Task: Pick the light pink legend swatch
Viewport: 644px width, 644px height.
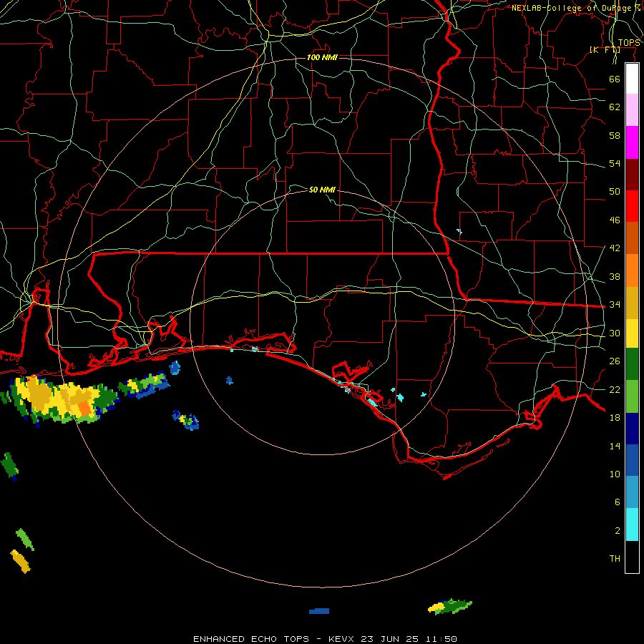Action: pyautogui.click(x=632, y=109)
